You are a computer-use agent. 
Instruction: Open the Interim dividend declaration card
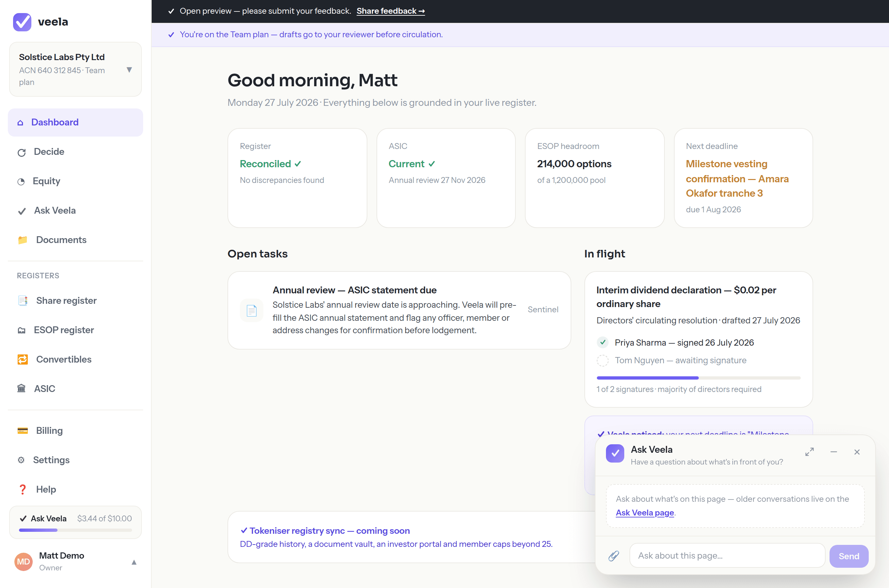[698, 339]
